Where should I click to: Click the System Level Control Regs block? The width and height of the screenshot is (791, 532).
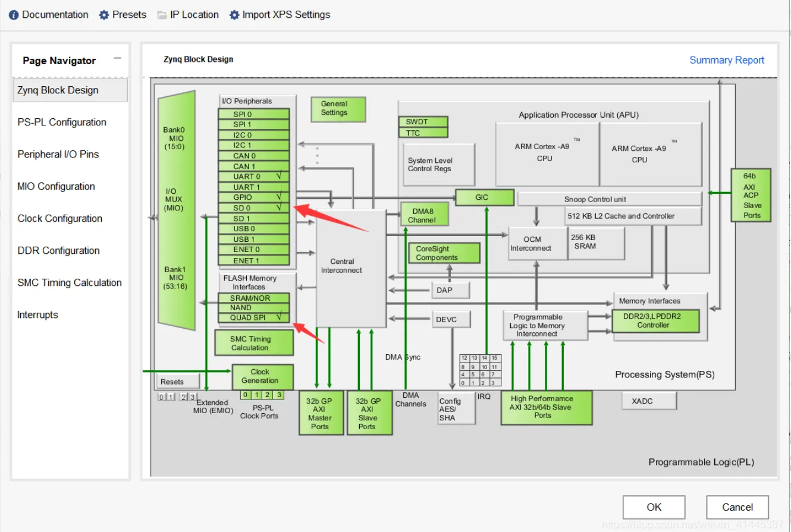pos(440,165)
